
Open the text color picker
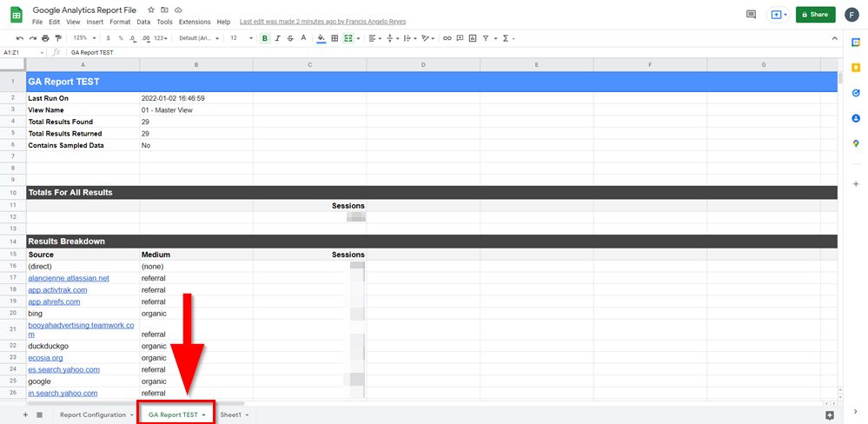(x=303, y=38)
